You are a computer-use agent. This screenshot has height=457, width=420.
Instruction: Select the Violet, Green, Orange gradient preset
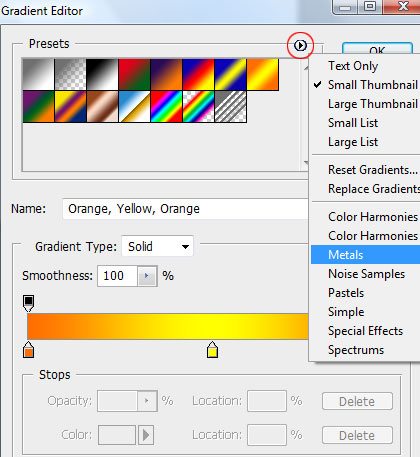[x=38, y=107]
